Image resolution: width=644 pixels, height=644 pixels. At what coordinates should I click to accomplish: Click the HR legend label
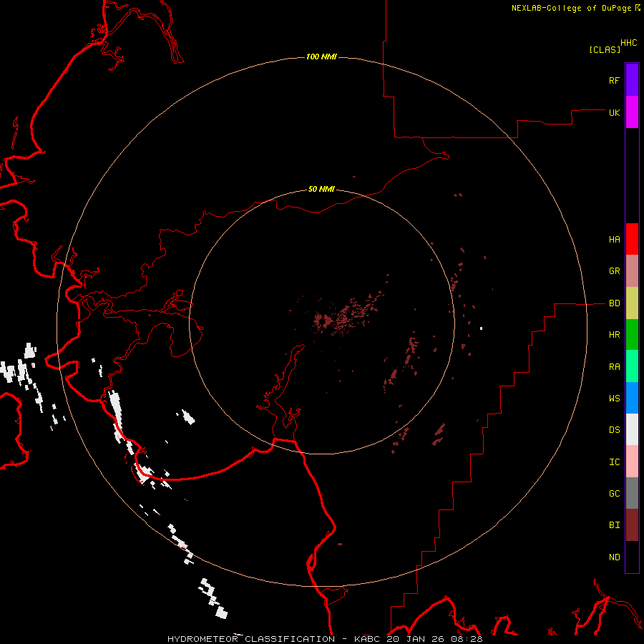pos(615,335)
